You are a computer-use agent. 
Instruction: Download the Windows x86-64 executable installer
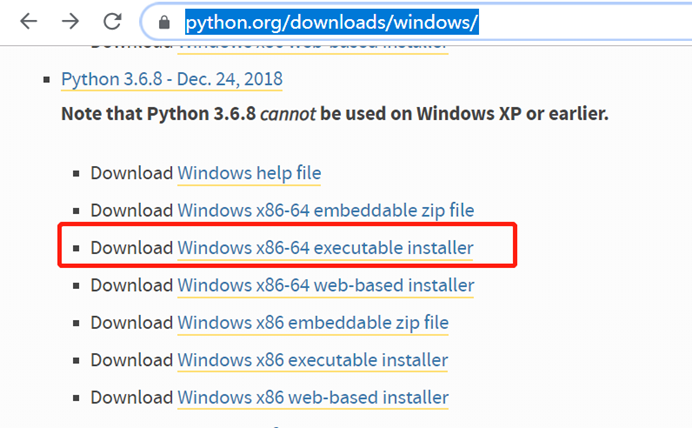pyautogui.click(x=325, y=248)
